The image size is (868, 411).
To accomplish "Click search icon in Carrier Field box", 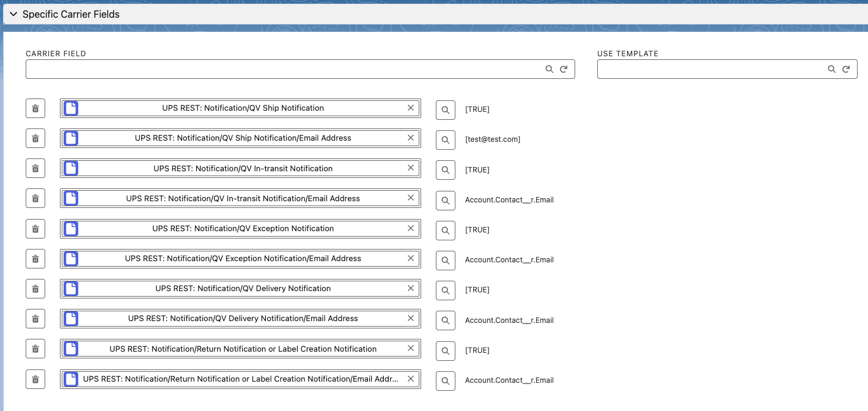I will (x=550, y=69).
